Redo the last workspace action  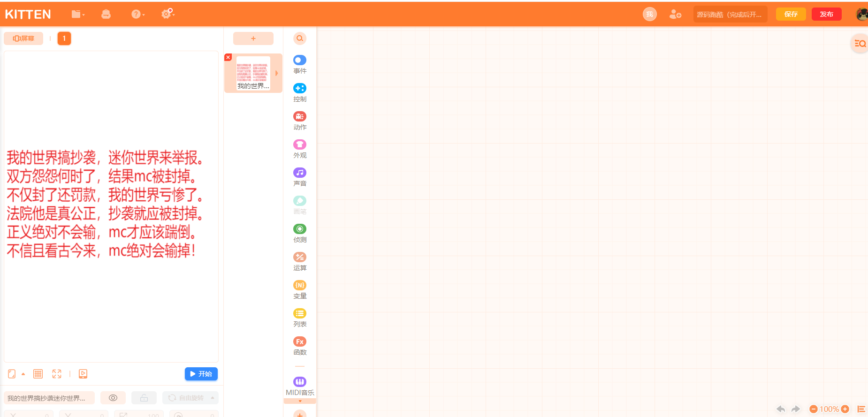point(796,409)
